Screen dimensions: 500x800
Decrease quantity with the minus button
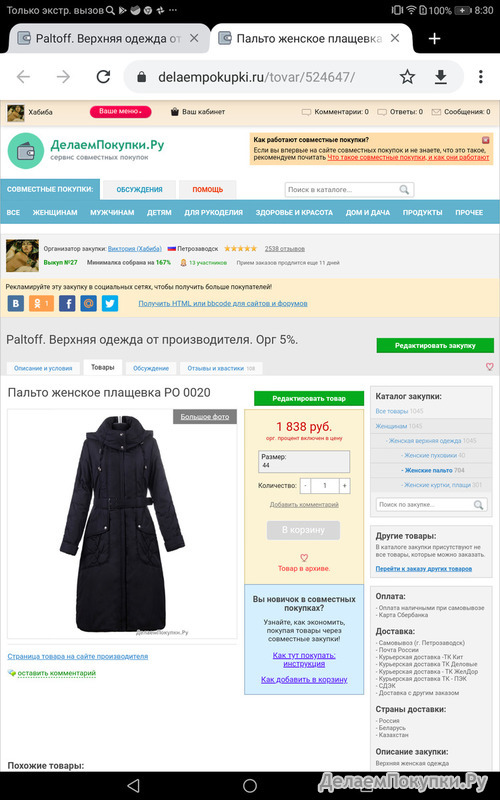[305, 486]
